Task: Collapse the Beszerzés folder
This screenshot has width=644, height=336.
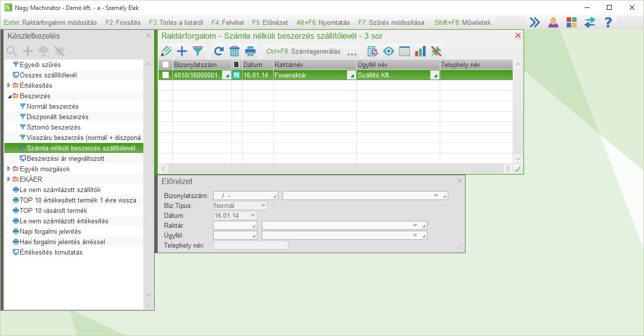Action: tap(8, 96)
